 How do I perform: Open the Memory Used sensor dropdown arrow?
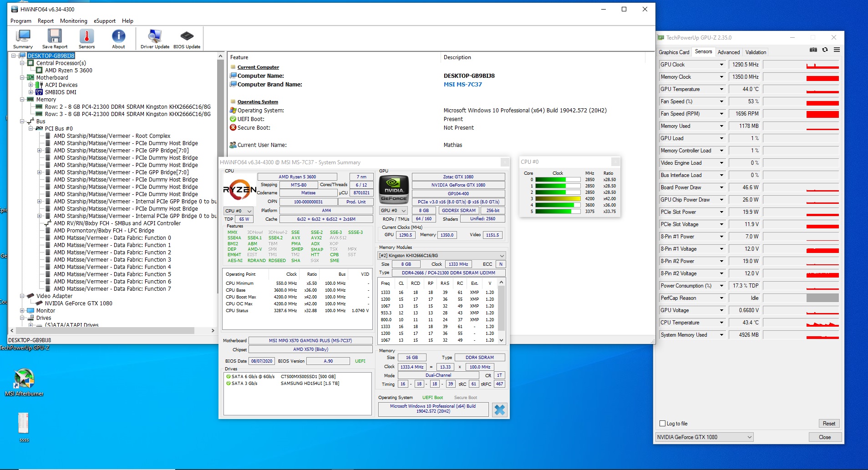721,126
